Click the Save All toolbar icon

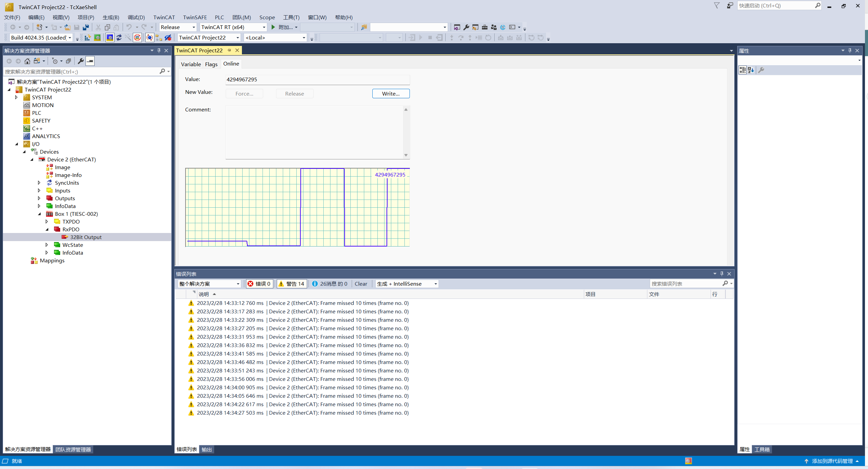click(x=86, y=27)
